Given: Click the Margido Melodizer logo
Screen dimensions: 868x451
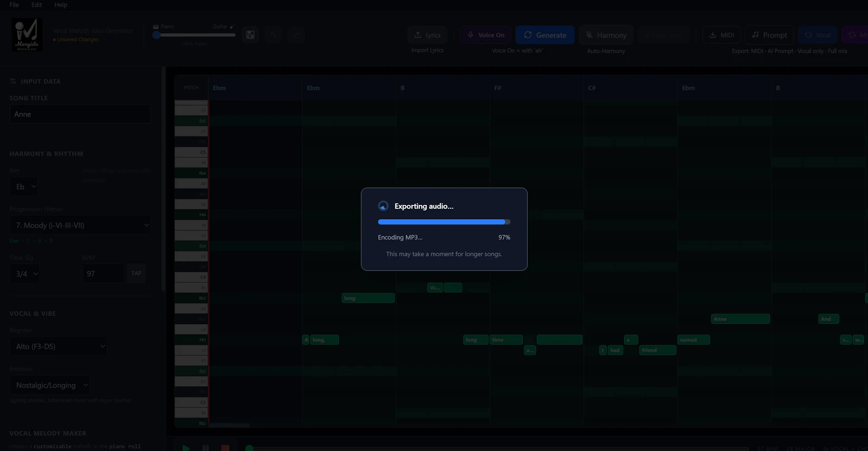Looking at the screenshot, I should 27,35.
